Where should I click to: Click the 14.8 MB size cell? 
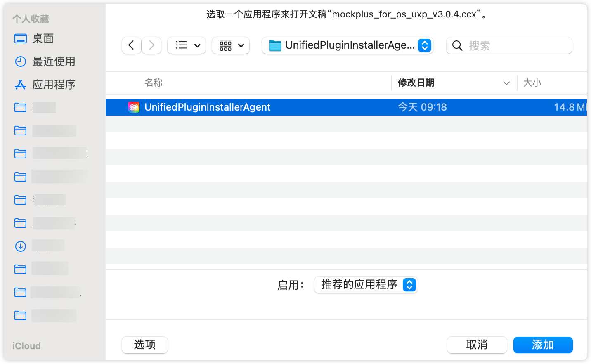(570, 107)
